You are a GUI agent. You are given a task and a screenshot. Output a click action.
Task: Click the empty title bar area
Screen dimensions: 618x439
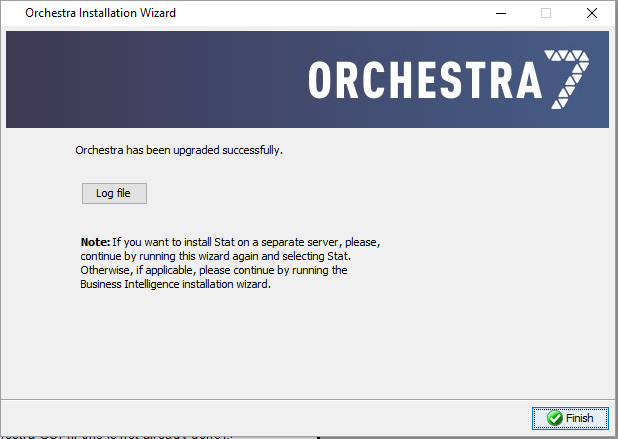tap(335, 13)
